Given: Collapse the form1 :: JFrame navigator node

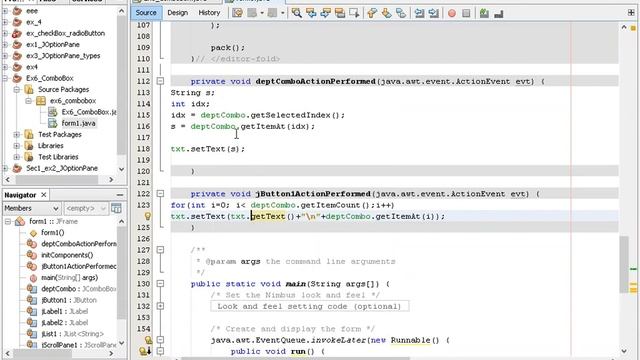Looking at the screenshot, I should coord(8,221).
